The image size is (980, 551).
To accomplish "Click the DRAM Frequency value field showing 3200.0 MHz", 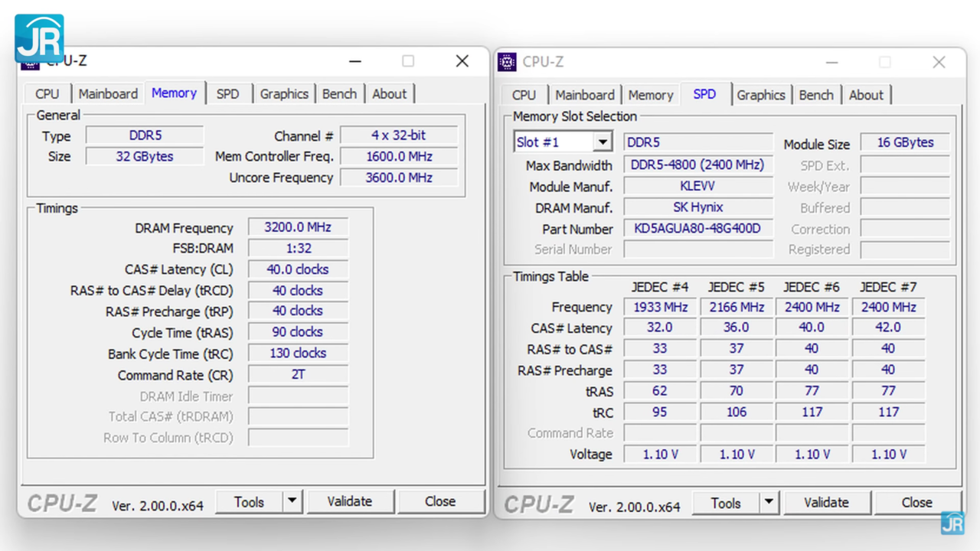I will (x=297, y=227).
